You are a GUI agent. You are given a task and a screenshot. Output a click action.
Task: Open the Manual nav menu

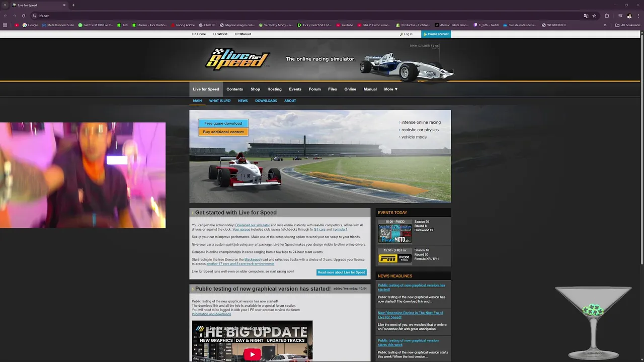[x=370, y=89]
